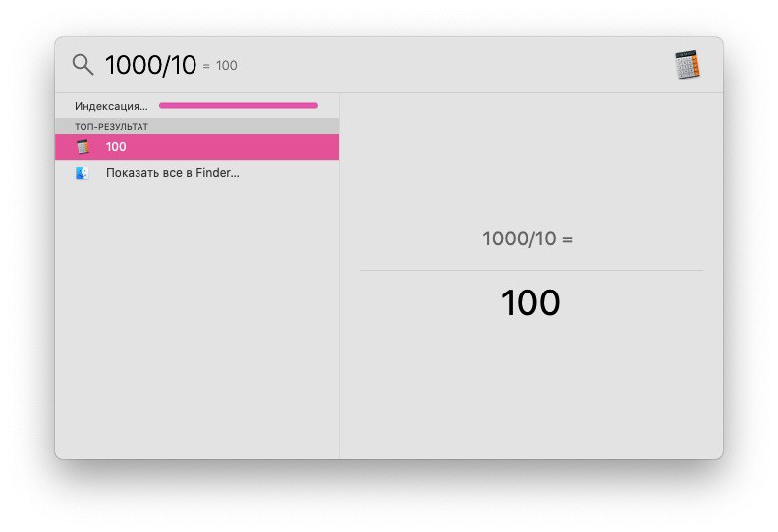Viewport: 778px width, 532px height.
Task: Click empty space below preview result
Action: click(531, 390)
